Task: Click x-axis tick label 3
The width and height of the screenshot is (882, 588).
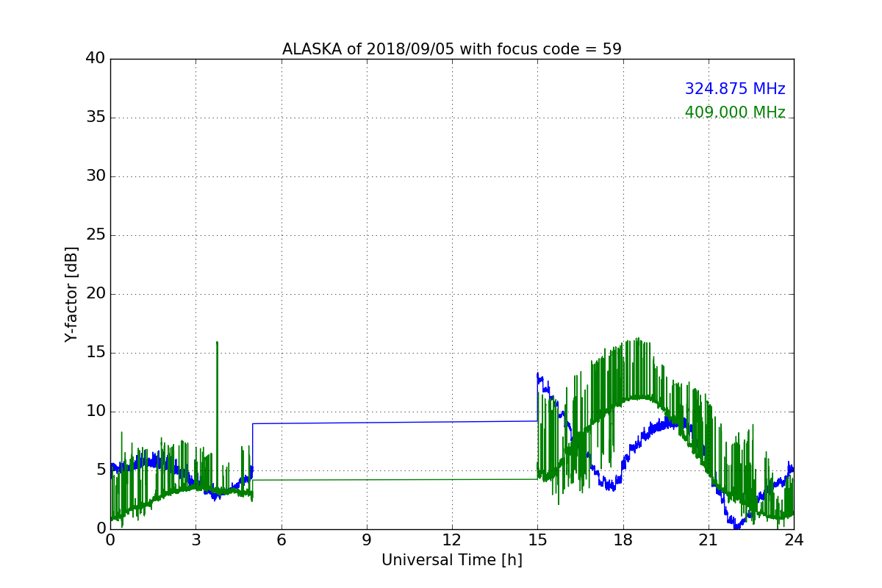Action: point(196,539)
